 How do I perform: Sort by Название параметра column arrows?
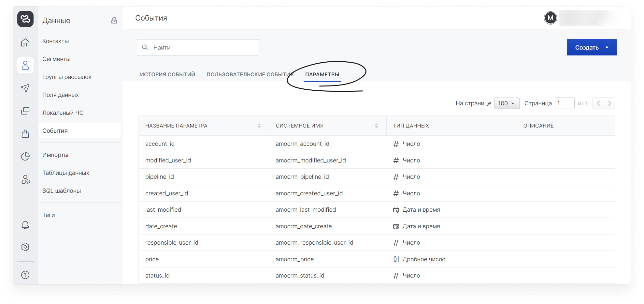(259, 126)
